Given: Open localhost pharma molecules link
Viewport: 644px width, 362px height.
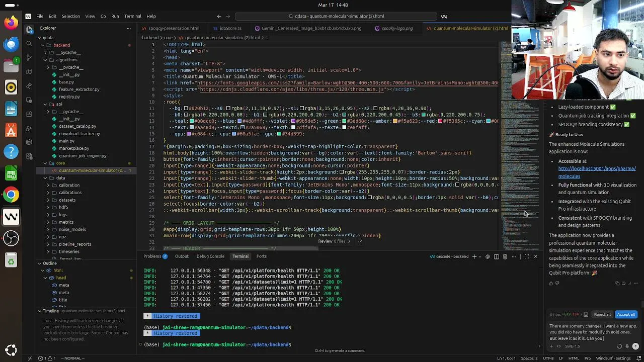Looking at the screenshot, I should pos(597,172).
